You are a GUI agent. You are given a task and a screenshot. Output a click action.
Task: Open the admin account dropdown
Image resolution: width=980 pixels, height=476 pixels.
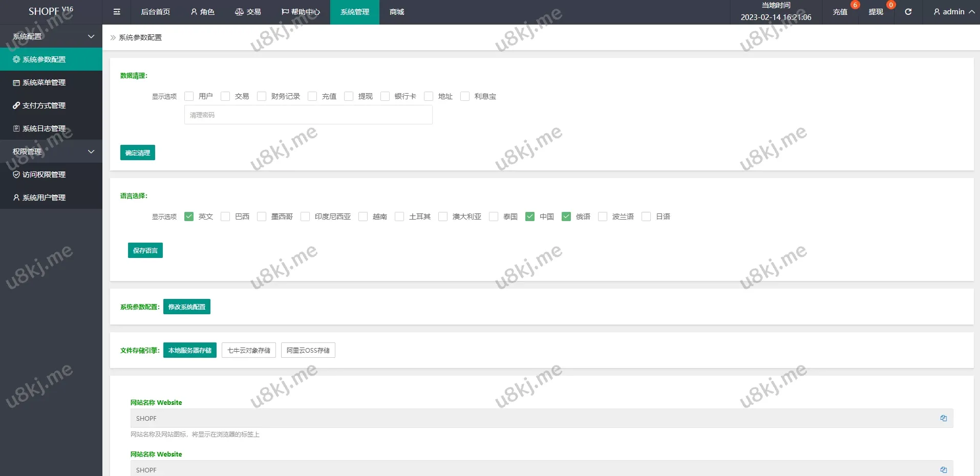tap(952, 12)
